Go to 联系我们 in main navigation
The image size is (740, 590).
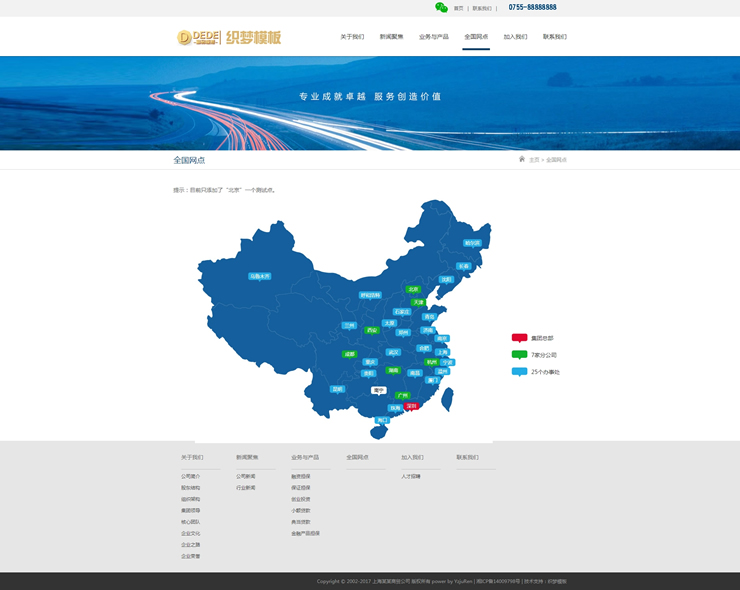tap(554, 37)
